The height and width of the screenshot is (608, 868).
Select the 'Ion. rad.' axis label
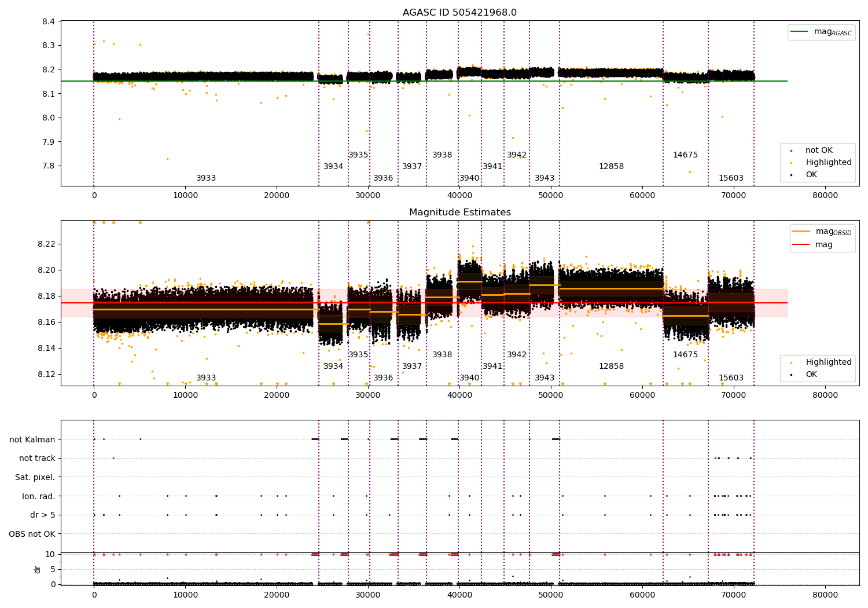39,496
